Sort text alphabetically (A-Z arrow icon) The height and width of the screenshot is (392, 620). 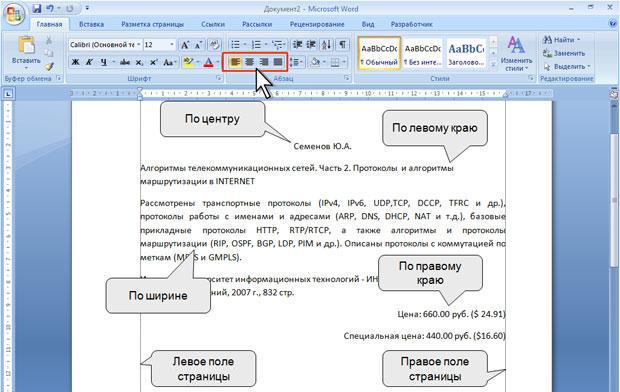click(x=327, y=45)
